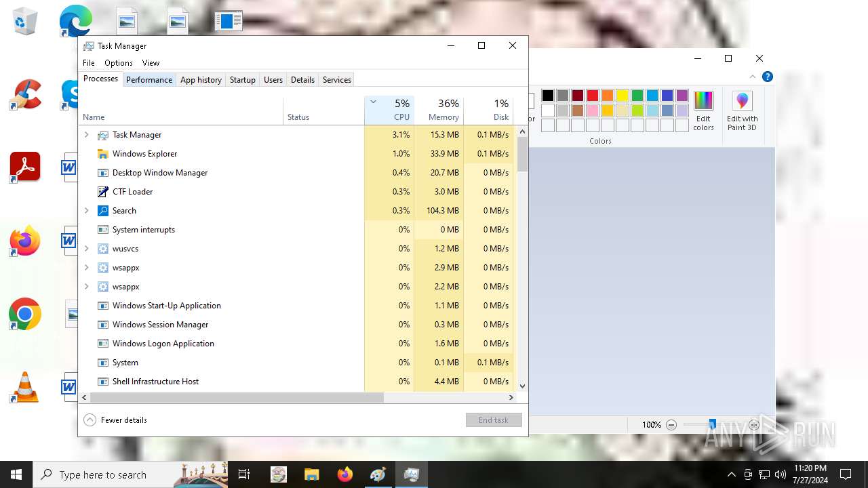
Task: Collapse the Paint ribbon
Action: [x=752, y=77]
